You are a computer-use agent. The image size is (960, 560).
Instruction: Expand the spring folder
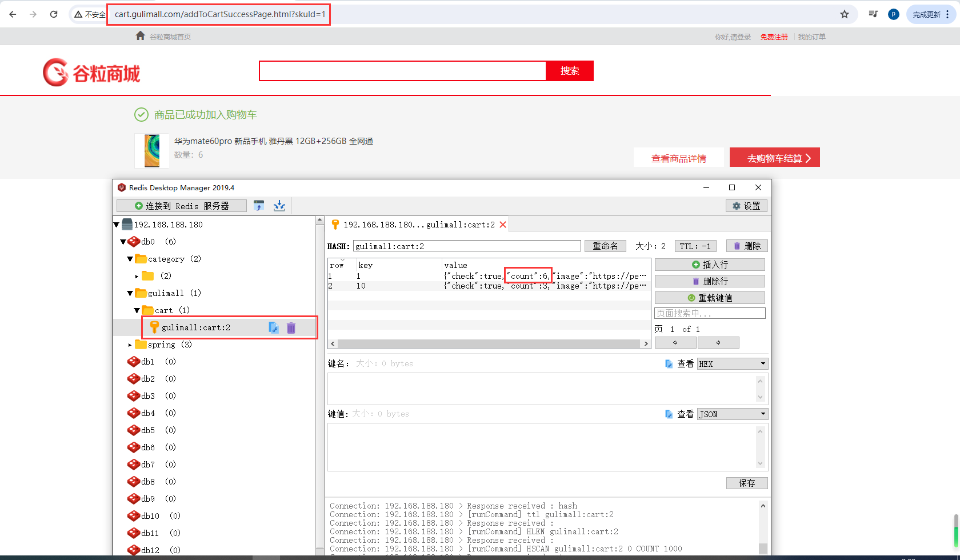(130, 345)
